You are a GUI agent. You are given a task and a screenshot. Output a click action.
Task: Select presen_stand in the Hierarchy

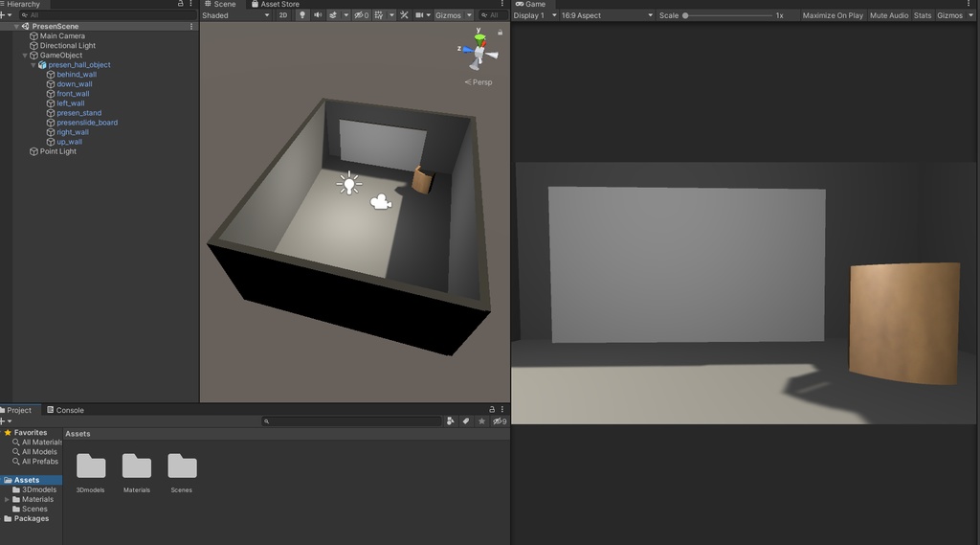coord(78,113)
